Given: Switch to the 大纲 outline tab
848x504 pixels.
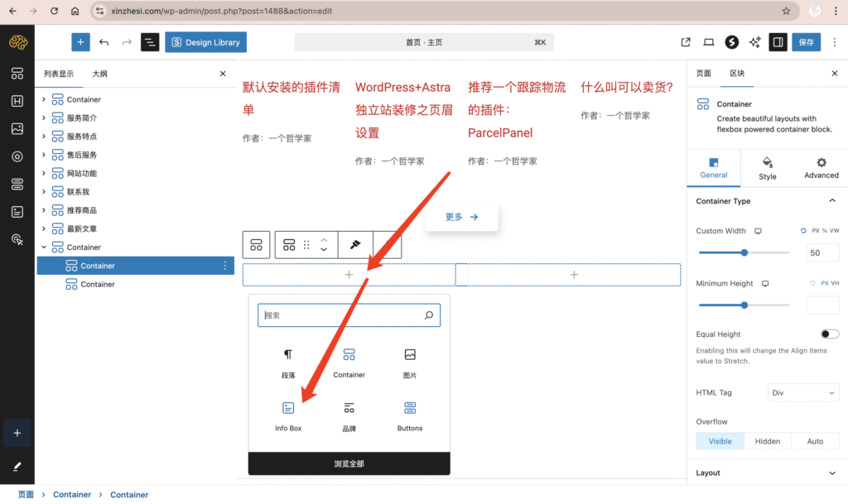Looking at the screenshot, I should [x=99, y=74].
